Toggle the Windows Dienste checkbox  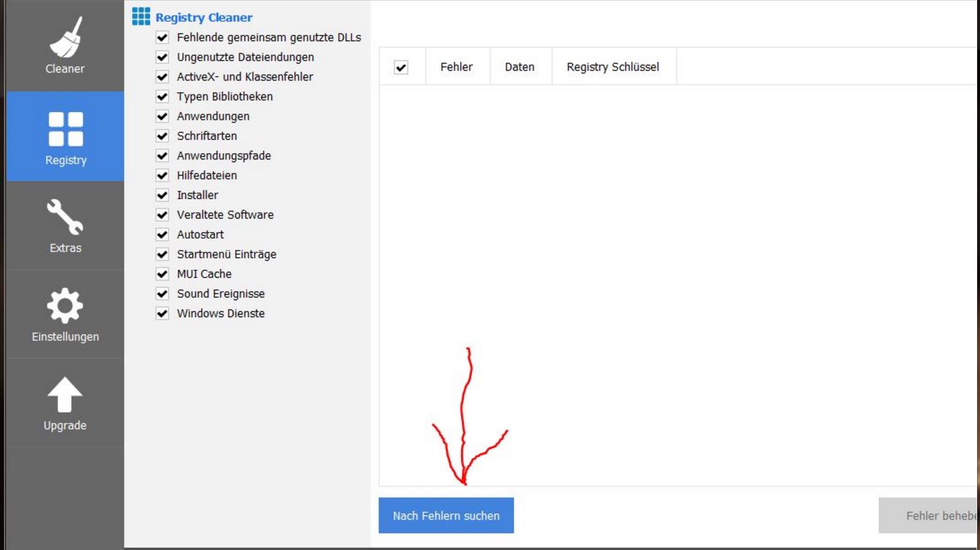162,314
